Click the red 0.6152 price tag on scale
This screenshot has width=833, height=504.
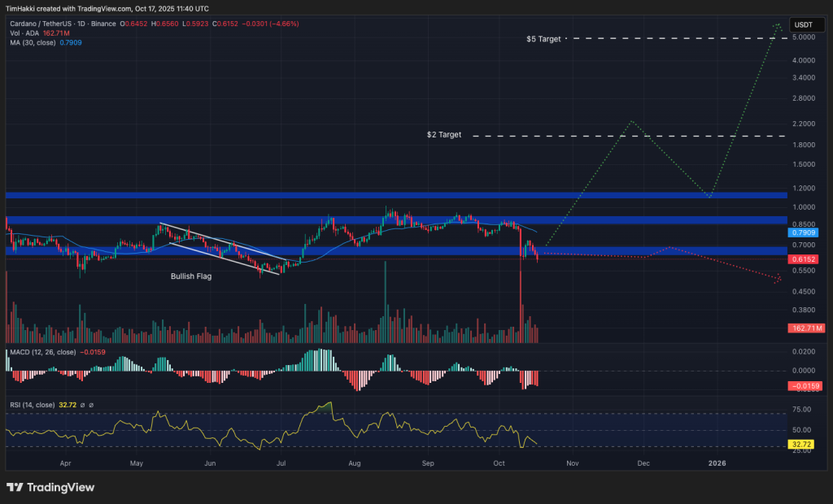point(804,259)
